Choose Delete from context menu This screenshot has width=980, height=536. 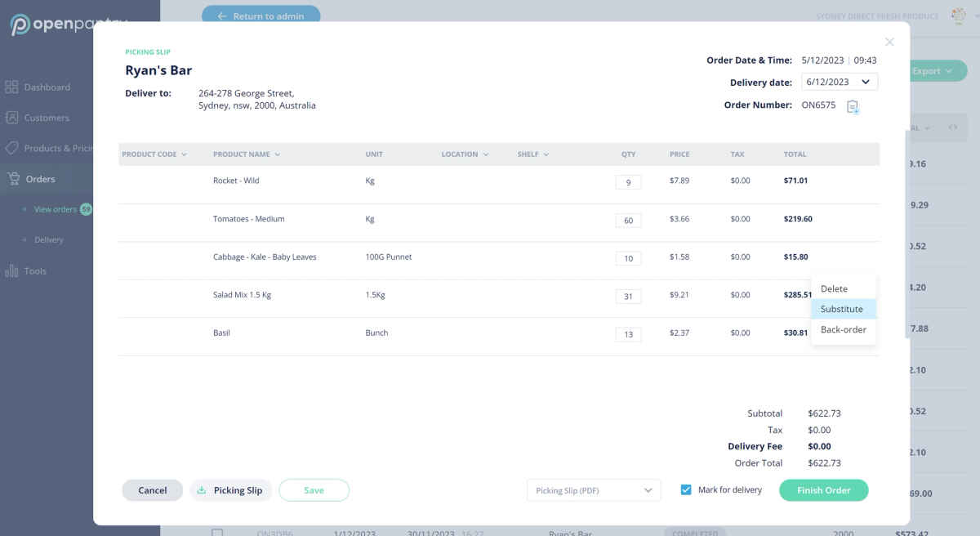(x=844, y=288)
